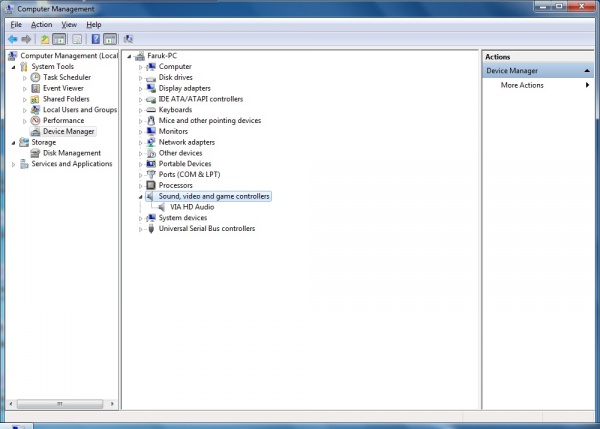The width and height of the screenshot is (600, 429).
Task: Select the Other devices label
Action: (x=180, y=153)
